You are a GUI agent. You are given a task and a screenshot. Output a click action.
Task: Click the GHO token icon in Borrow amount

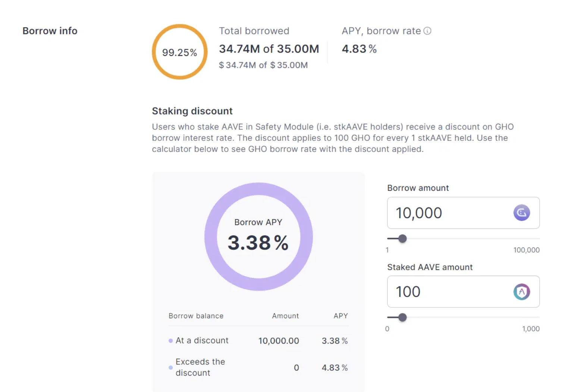coord(521,213)
